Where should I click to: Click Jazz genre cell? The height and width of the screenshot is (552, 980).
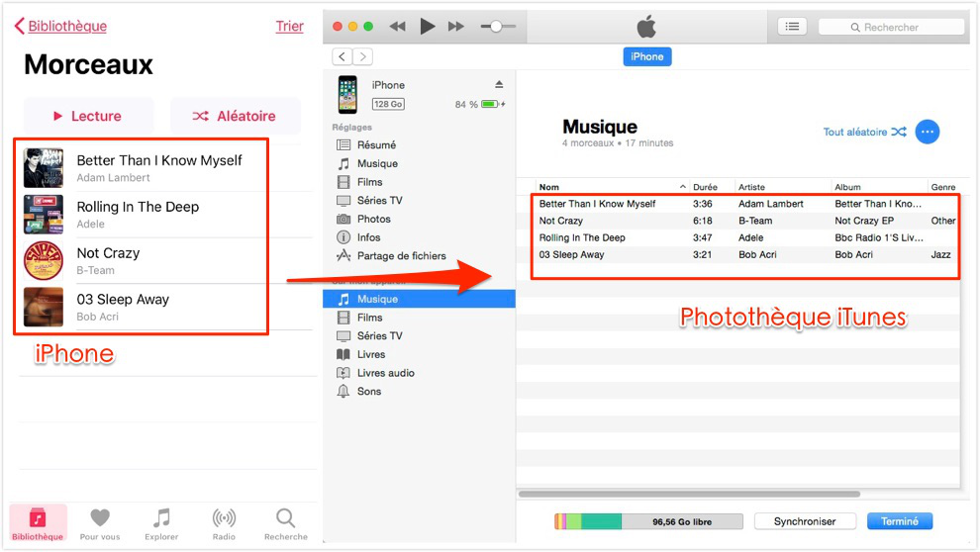[x=940, y=254]
